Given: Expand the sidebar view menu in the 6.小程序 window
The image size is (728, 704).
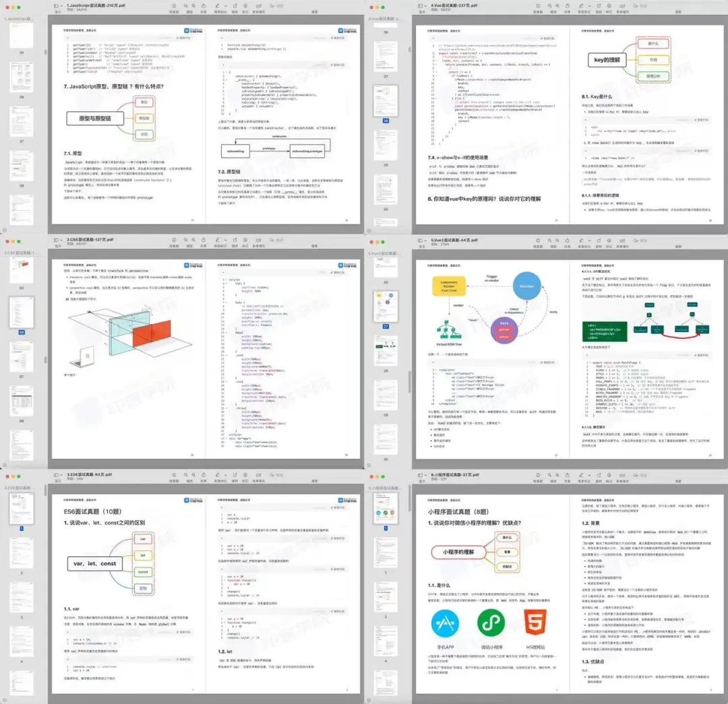Looking at the screenshot, I should [425, 475].
